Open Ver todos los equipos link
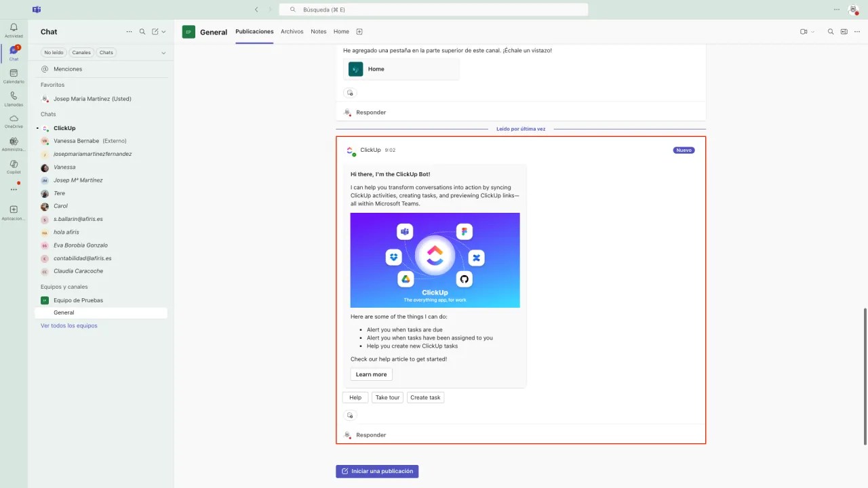The image size is (868, 488). (x=68, y=325)
